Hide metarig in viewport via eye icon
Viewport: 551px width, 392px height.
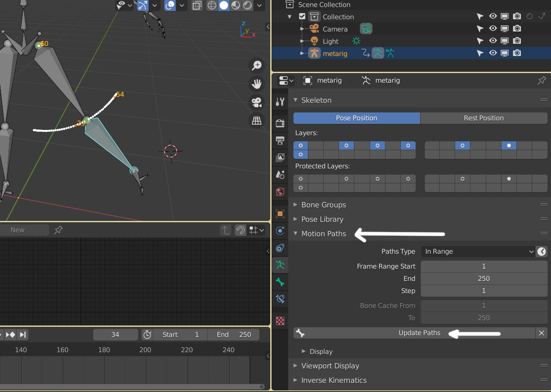493,53
